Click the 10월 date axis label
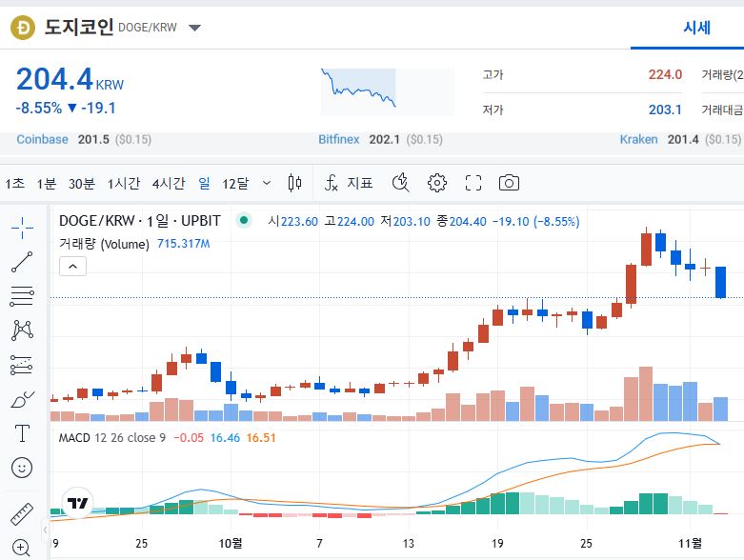The width and height of the screenshot is (744, 560). [x=231, y=544]
